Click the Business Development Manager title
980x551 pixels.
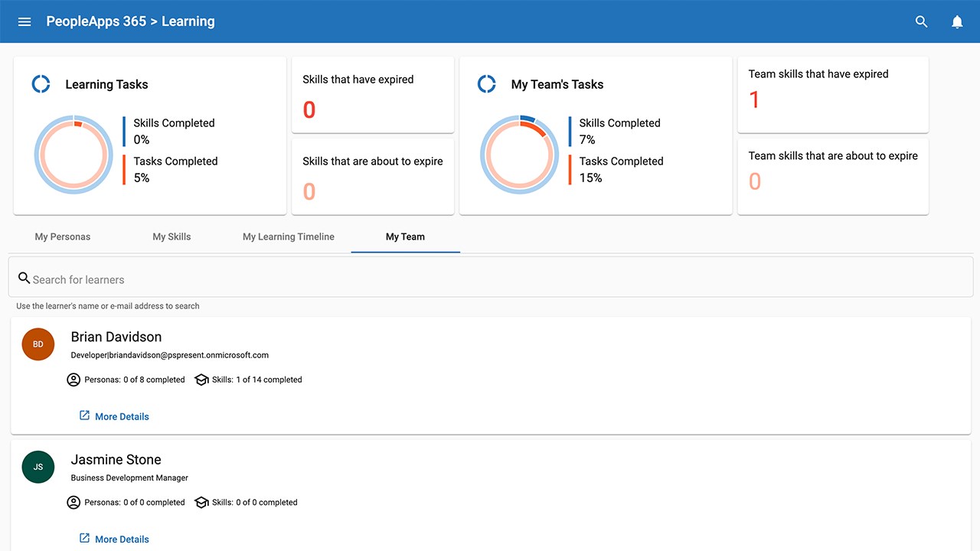(x=129, y=478)
